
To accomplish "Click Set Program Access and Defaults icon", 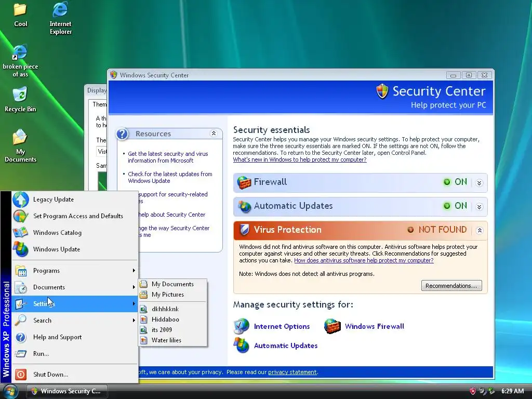I will [21, 216].
